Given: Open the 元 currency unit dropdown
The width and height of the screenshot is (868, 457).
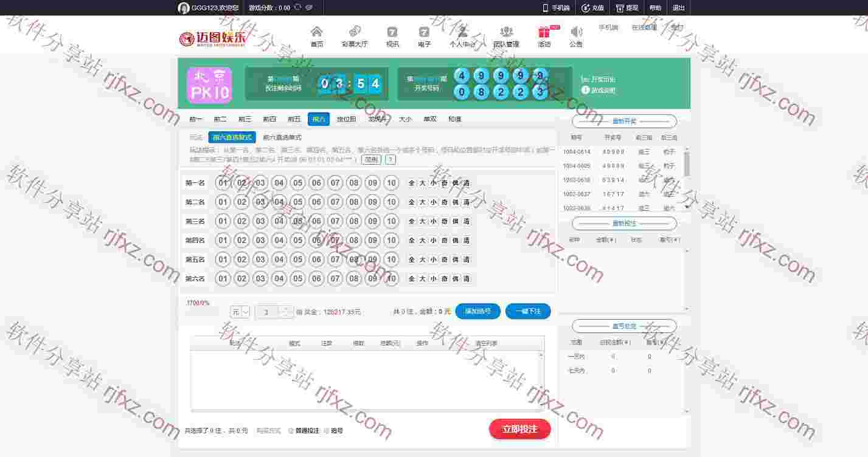Looking at the screenshot, I should [x=240, y=312].
